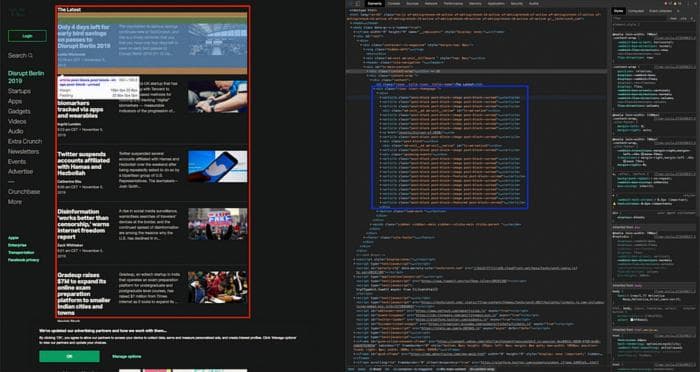
Task: Click the Search magnifier in the sidebar
Action: coord(30,56)
